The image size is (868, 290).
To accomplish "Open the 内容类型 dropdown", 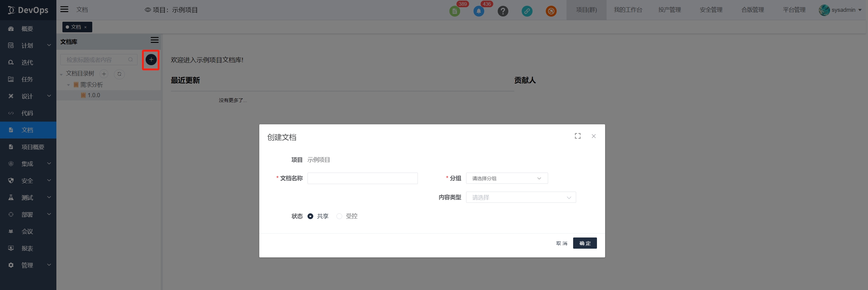I will (521, 197).
